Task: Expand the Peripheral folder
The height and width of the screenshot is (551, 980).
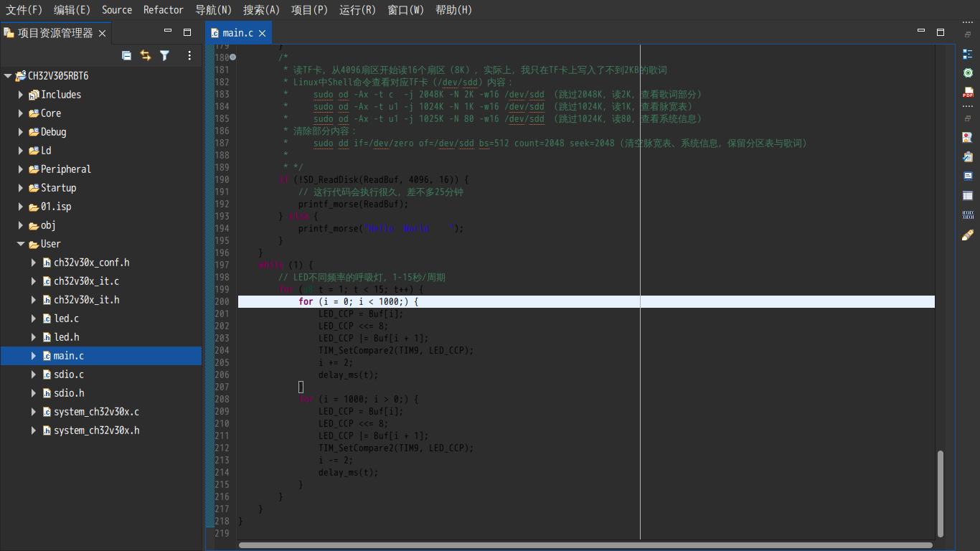Action: tap(21, 169)
